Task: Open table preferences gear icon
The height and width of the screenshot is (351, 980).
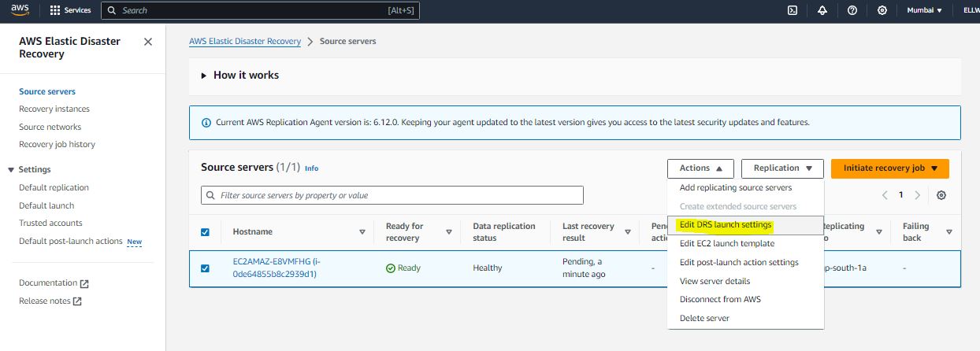Action: click(x=941, y=195)
